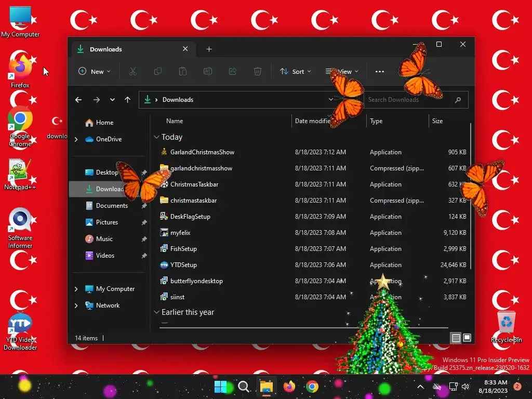This screenshot has width=532, height=399.
Task: Click the Paste clipboard icon
Action: pyautogui.click(x=182, y=71)
